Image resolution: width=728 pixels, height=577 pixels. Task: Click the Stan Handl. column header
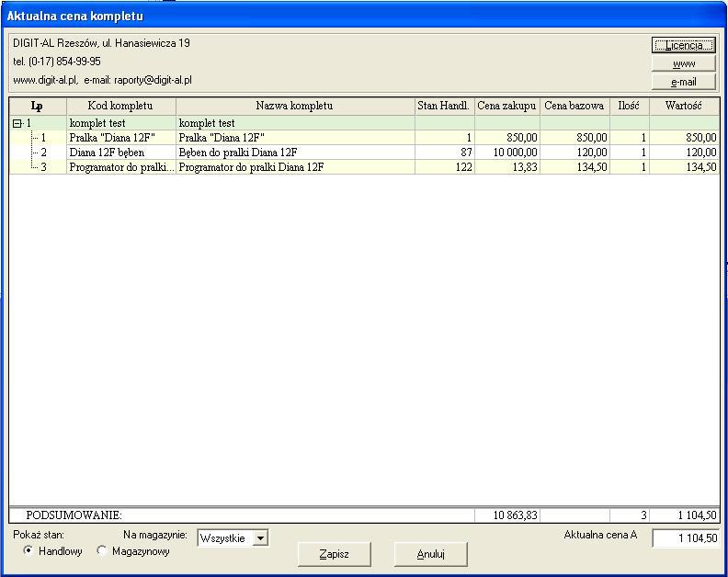tap(444, 106)
